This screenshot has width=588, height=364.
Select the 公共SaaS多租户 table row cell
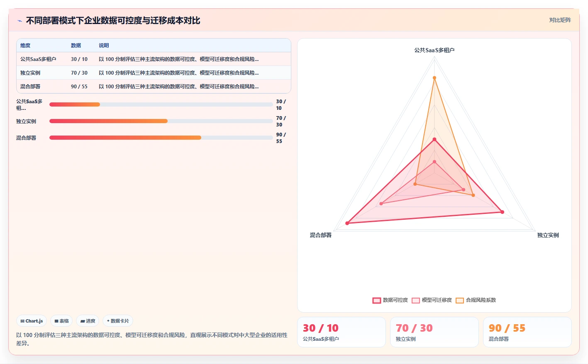tap(38, 59)
